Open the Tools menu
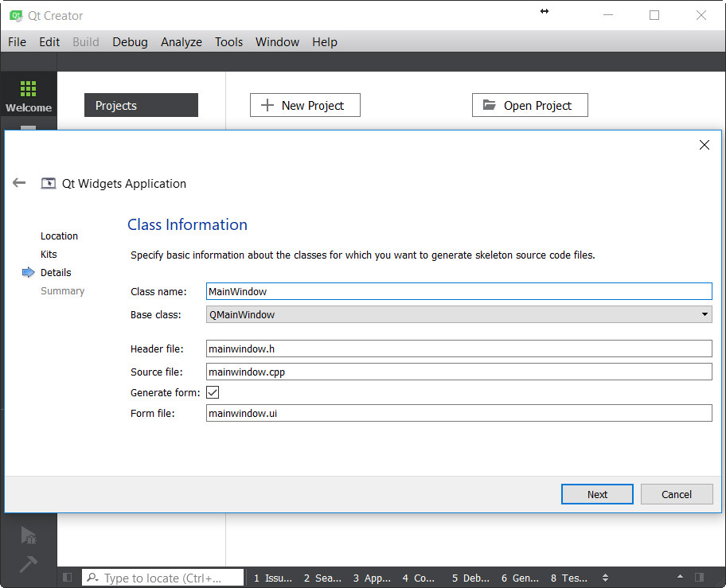Image resolution: width=726 pixels, height=588 pixels. click(228, 42)
